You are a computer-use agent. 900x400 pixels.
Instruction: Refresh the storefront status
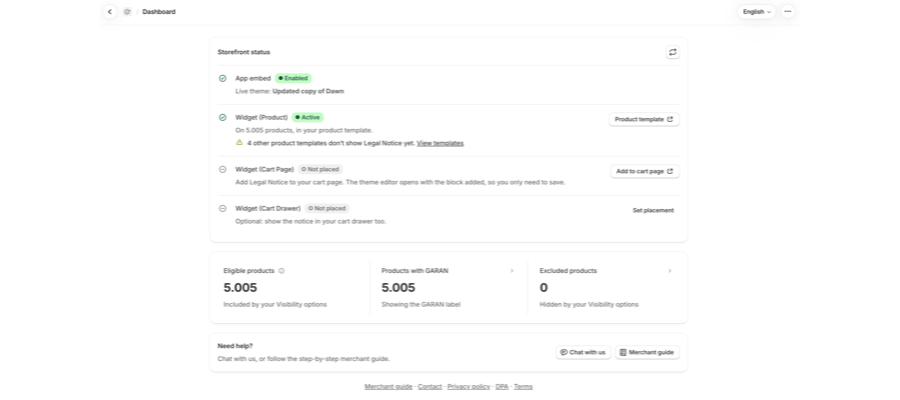click(673, 52)
